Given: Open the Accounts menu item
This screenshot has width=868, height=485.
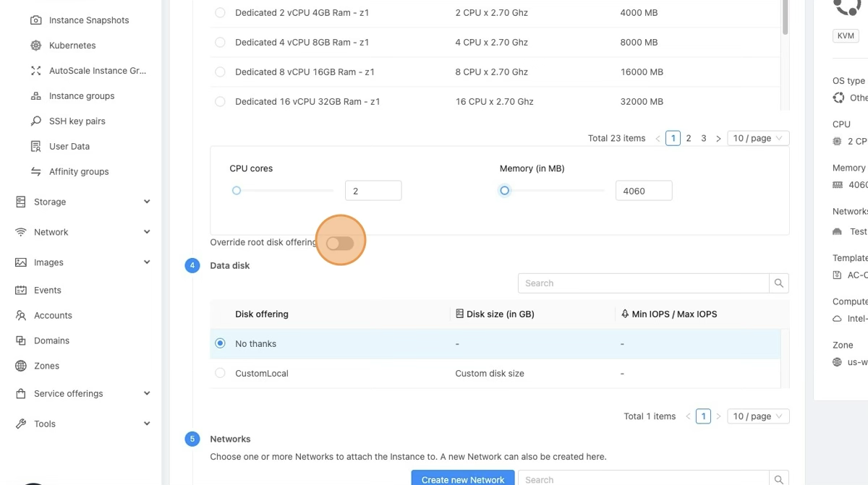Looking at the screenshot, I should coord(53,316).
